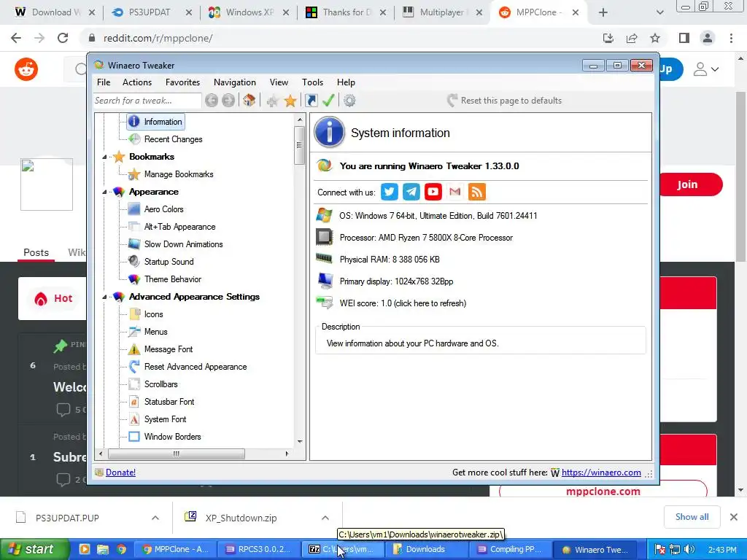Click WEI score to refresh
747x560 pixels.
(x=403, y=303)
